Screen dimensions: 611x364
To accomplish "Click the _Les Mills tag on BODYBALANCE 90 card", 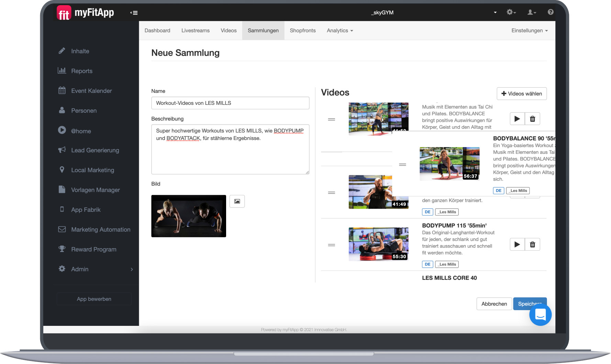I will pos(518,191).
